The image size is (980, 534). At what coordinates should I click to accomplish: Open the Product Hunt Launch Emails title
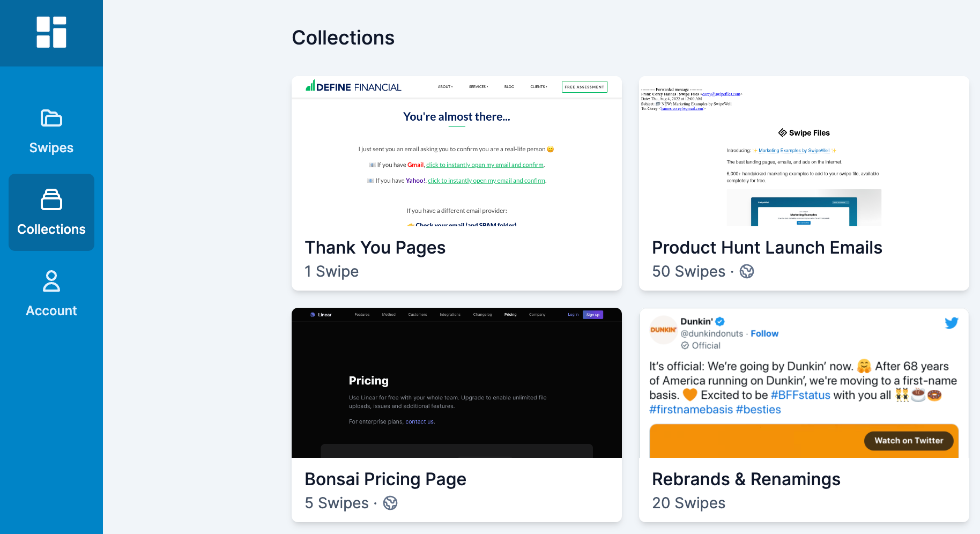coord(767,248)
